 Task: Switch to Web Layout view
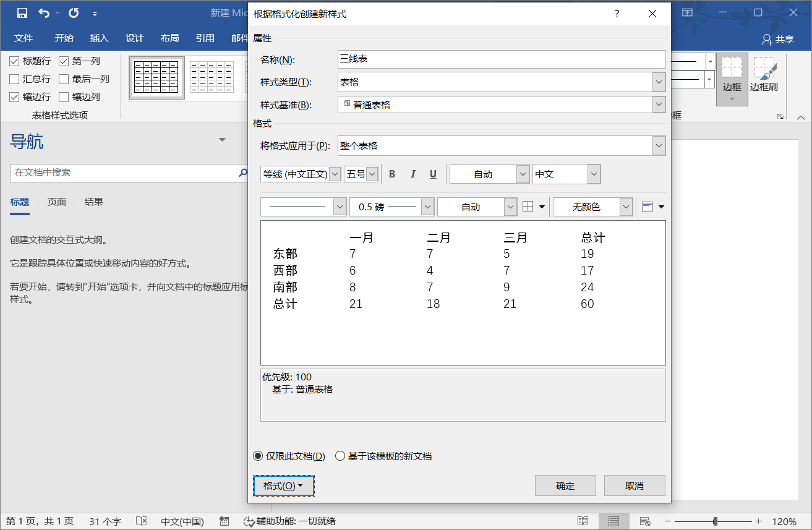(644, 521)
